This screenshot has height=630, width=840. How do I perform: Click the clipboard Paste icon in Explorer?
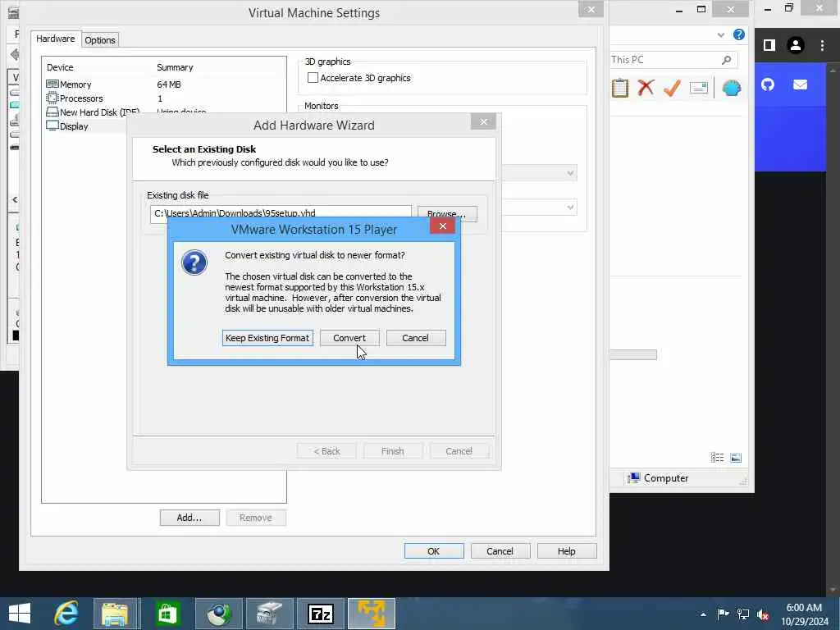pyautogui.click(x=620, y=88)
